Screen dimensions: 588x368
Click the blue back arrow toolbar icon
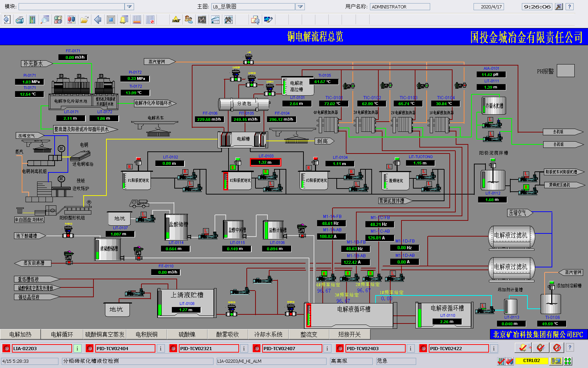pos(98,20)
